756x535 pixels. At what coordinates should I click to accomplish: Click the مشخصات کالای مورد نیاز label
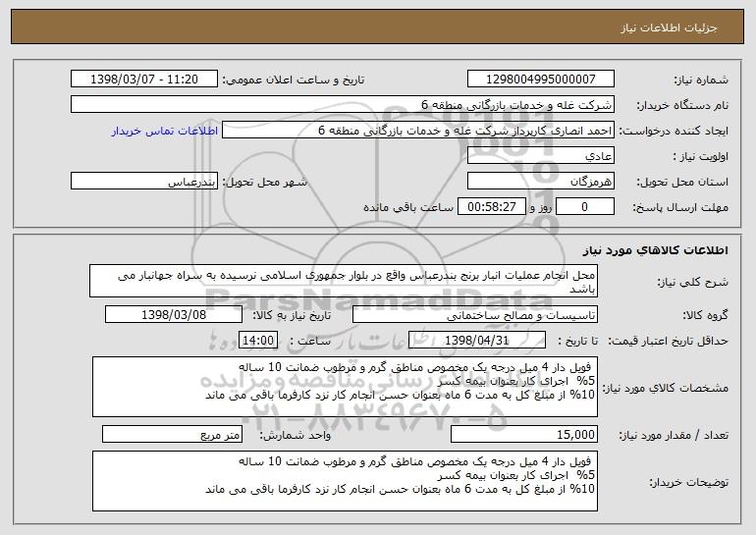coord(666,388)
